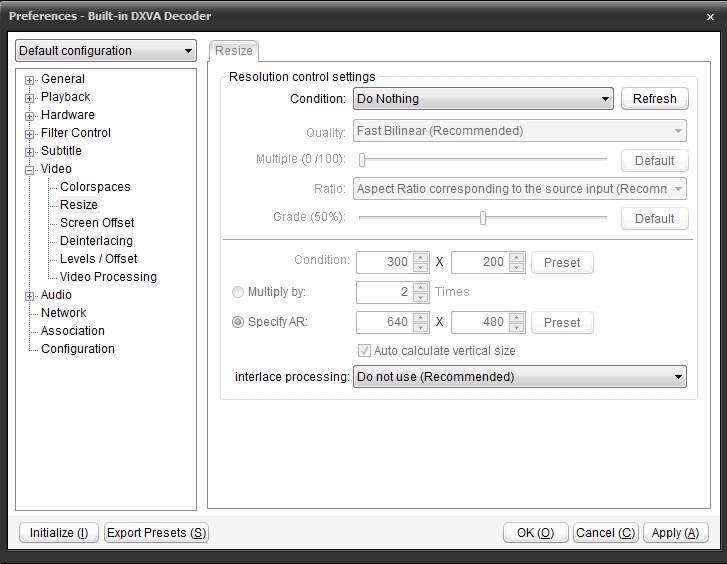Viewport: 727px width, 564px height.
Task: Expand the Audio tree node
Action: [x=29, y=296]
